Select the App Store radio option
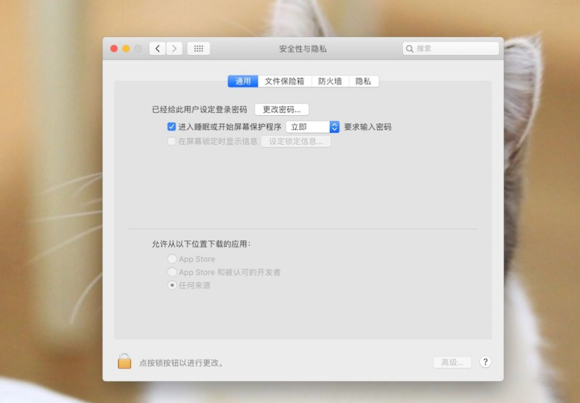Viewport: 580px width, 403px height. [x=172, y=259]
